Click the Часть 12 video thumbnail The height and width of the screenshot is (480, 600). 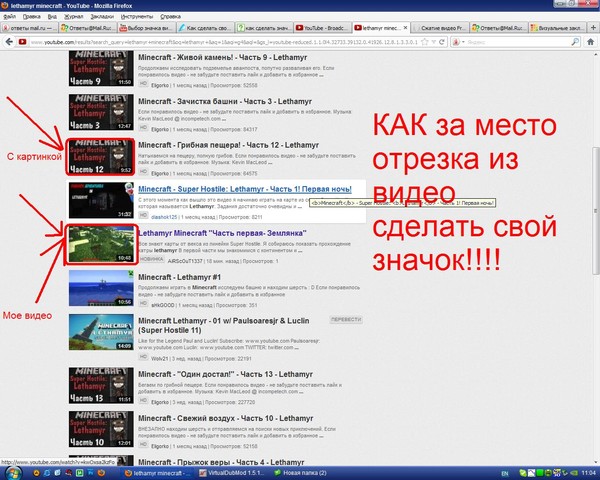point(101,157)
